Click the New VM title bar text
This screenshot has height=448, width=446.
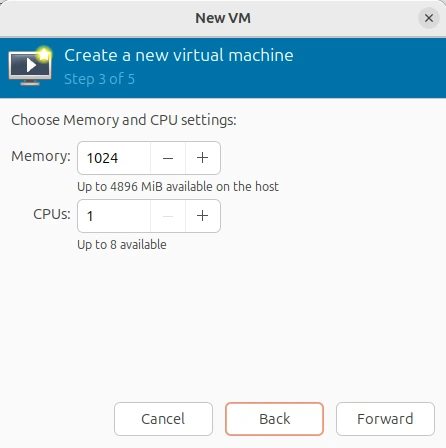(x=223, y=18)
